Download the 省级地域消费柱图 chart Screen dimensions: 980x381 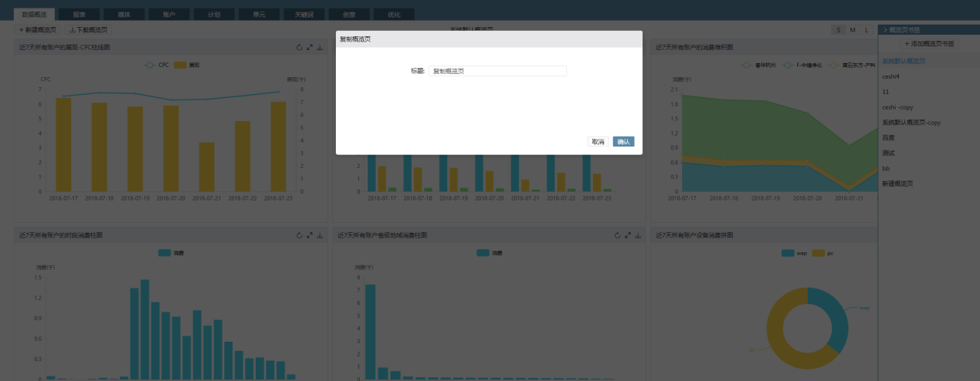638,235
